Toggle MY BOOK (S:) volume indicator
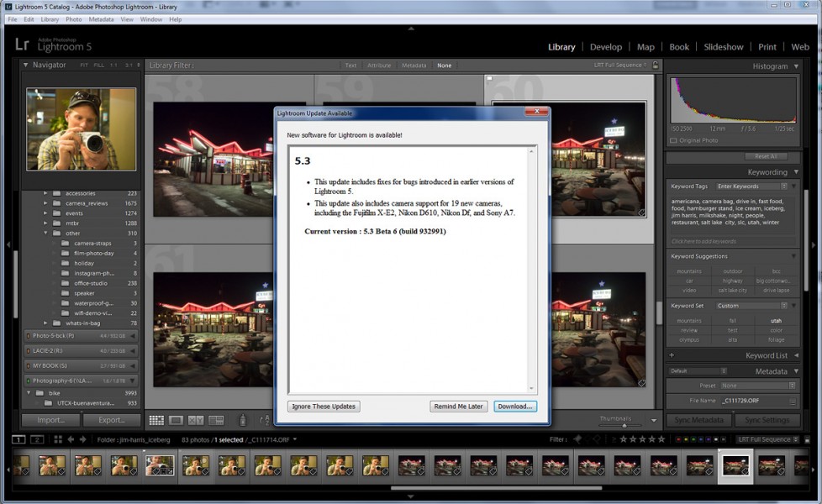Image resolution: width=822 pixels, height=504 pixels. [x=29, y=365]
